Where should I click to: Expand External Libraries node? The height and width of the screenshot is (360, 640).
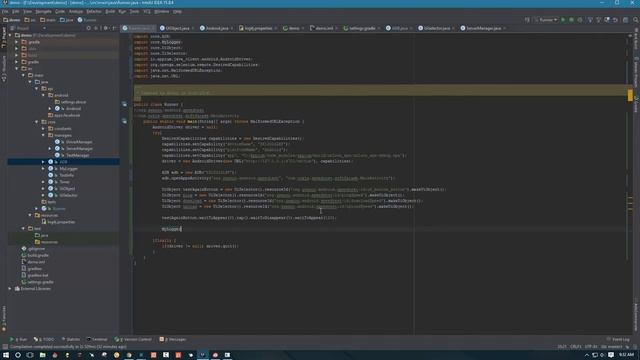(10, 289)
